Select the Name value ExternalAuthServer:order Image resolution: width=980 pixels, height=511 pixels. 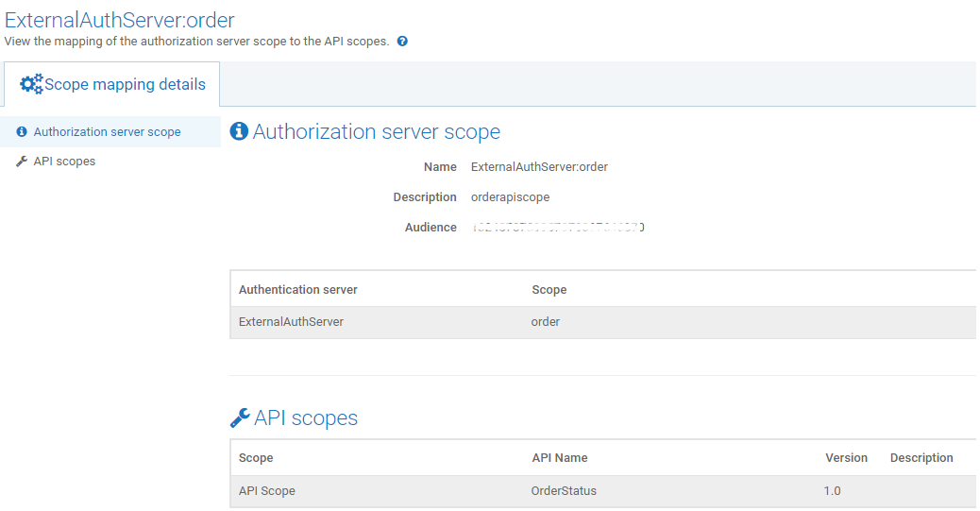point(539,167)
